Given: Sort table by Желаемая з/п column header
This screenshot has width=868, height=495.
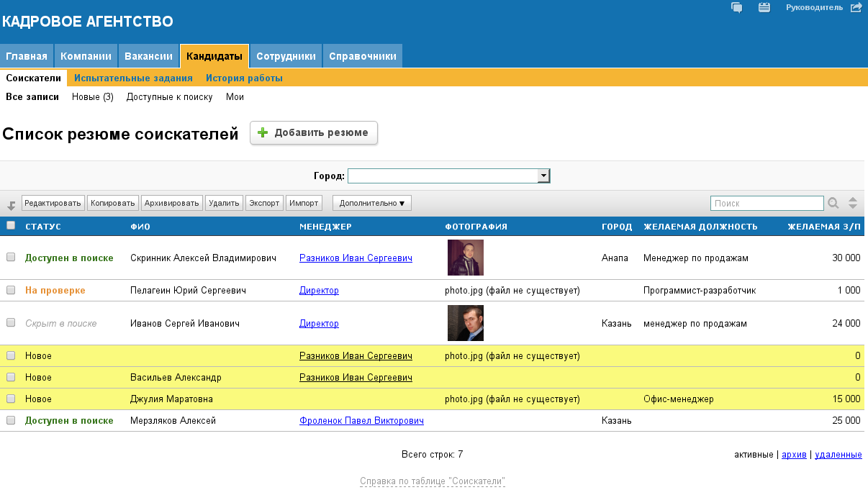Looking at the screenshot, I should pos(824,227).
